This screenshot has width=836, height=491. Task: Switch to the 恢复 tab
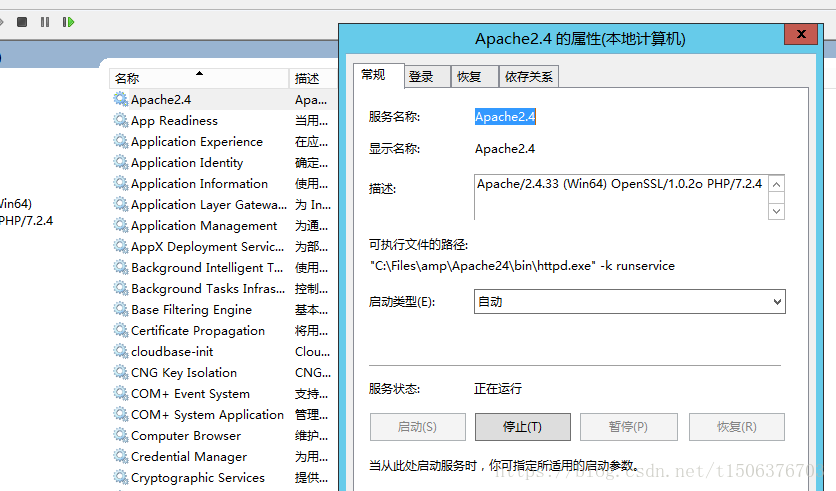475,77
